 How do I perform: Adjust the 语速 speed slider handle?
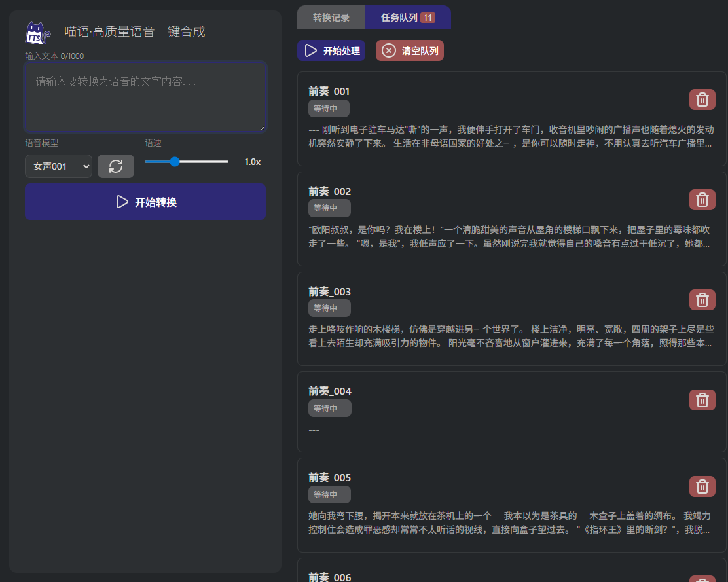coord(175,162)
